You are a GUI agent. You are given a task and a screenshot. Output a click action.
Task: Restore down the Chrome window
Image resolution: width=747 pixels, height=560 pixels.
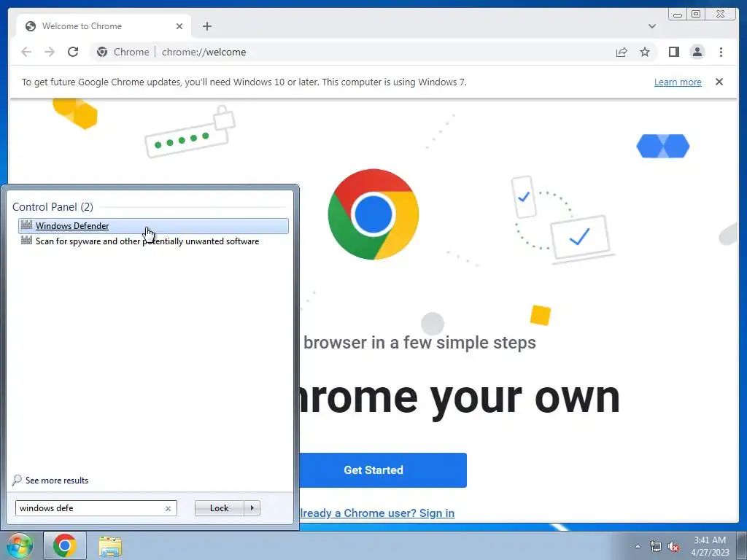(x=695, y=15)
